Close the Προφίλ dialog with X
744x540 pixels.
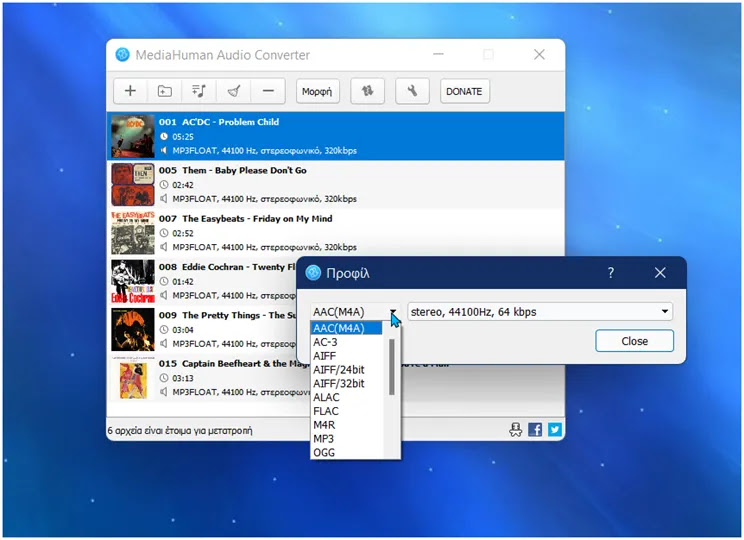[x=660, y=273]
